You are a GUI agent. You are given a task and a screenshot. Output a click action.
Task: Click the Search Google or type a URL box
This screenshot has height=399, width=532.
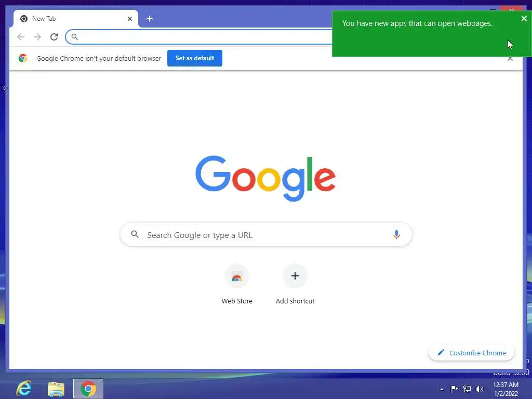click(x=266, y=235)
